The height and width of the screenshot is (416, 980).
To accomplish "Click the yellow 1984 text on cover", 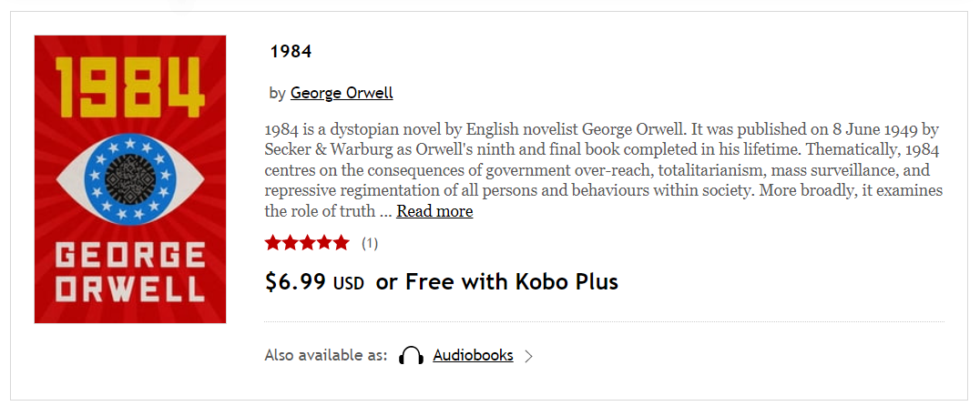I will coord(130,86).
